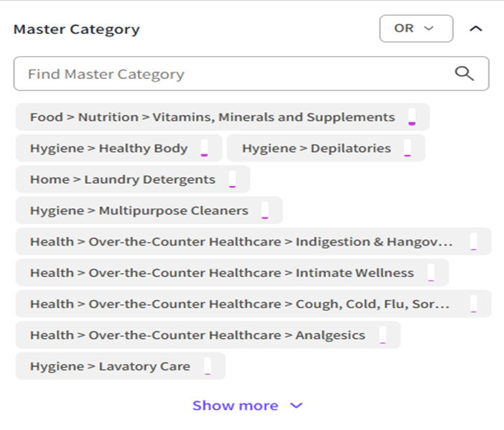Click the small icon on Analgesics chip
Image resolution: width=504 pixels, height=430 pixels.
(383, 335)
